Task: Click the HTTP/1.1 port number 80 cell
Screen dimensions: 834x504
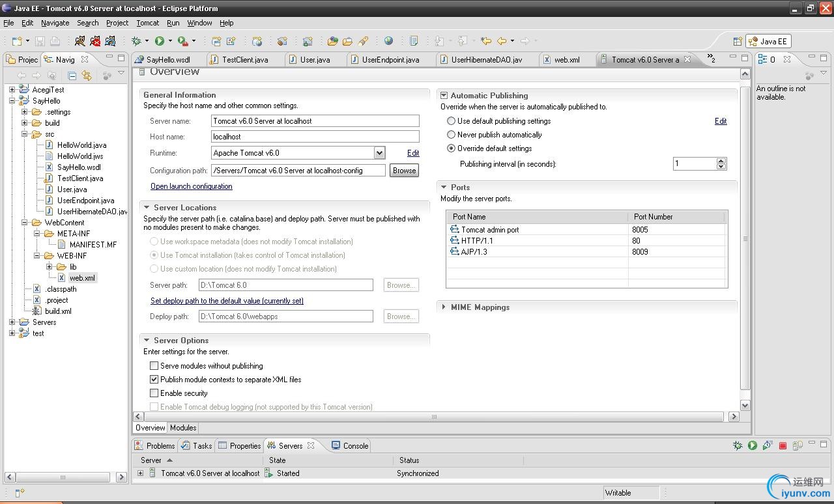Action: click(x=677, y=241)
